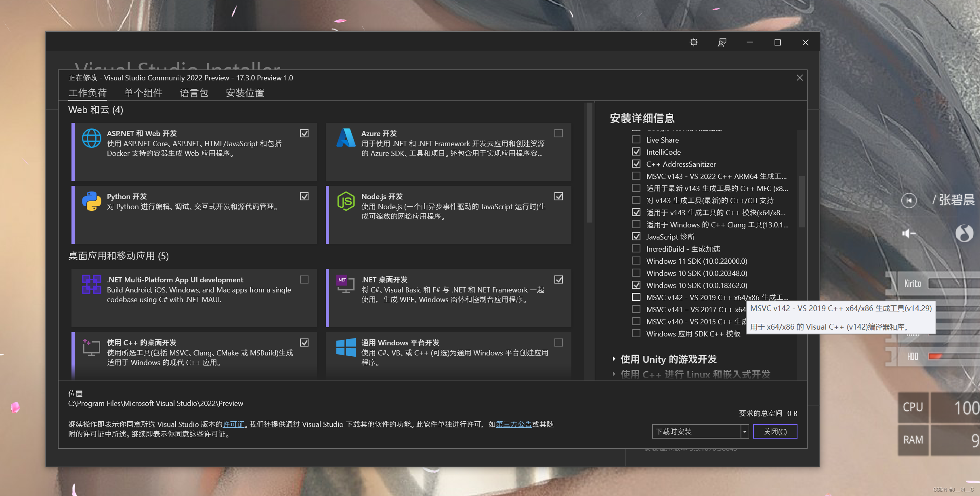
Task: Click the ASP.NET globe workload icon
Action: coord(92,138)
